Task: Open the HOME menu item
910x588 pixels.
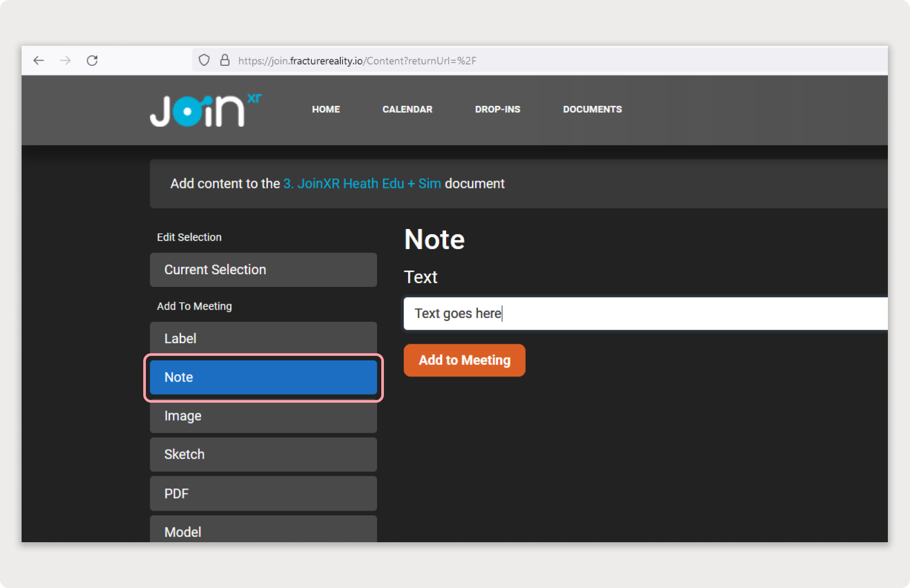Action: (325, 109)
